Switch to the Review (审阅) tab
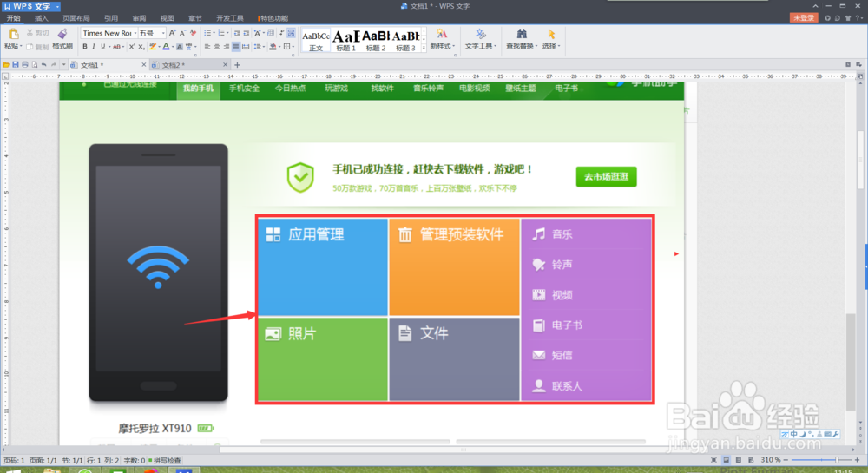Viewport: 868px width, 473px height. (x=140, y=18)
